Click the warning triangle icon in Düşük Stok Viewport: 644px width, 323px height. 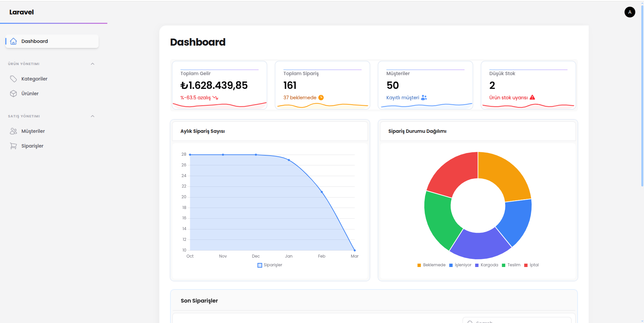[x=532, y=98]
